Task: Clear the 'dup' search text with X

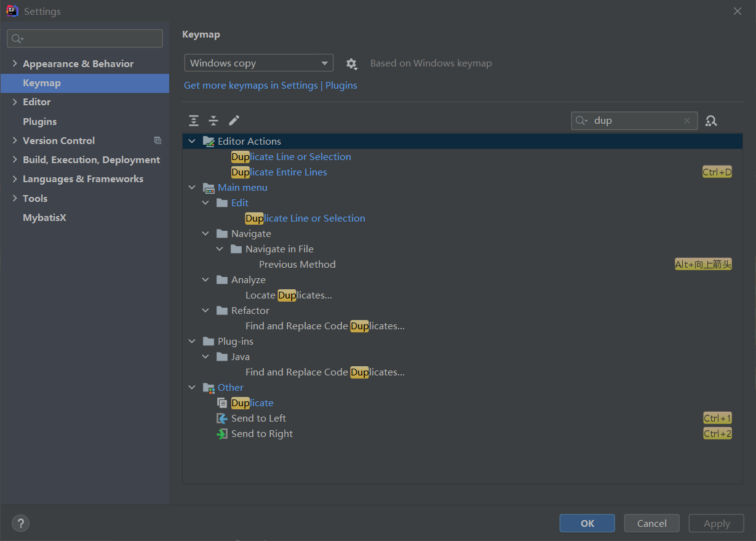Action: [x=687, y=121]
